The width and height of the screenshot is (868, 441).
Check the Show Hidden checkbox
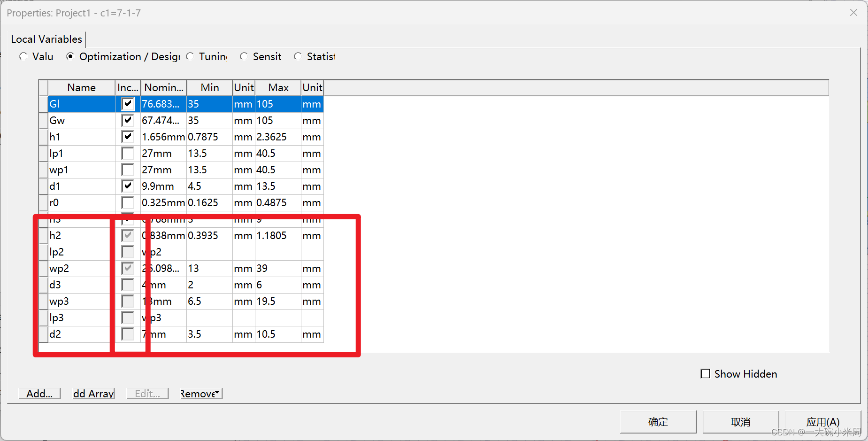[705, 374]
